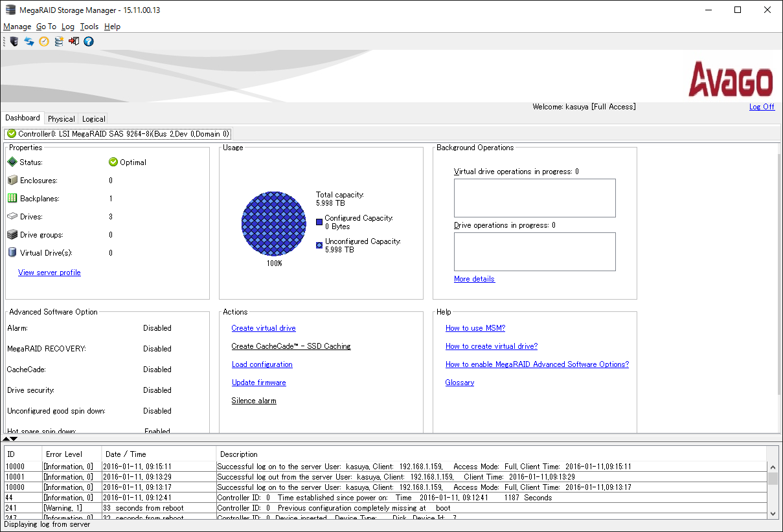The width and height of the screenshot is (783, 532).
Task: Click the green Backplanes icon
Action: click(x=12, y=199)
